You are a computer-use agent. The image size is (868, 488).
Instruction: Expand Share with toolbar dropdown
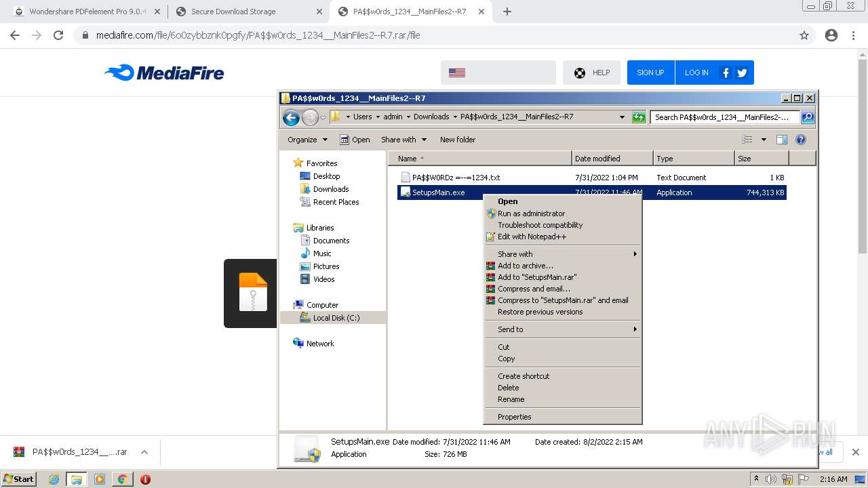404,140
